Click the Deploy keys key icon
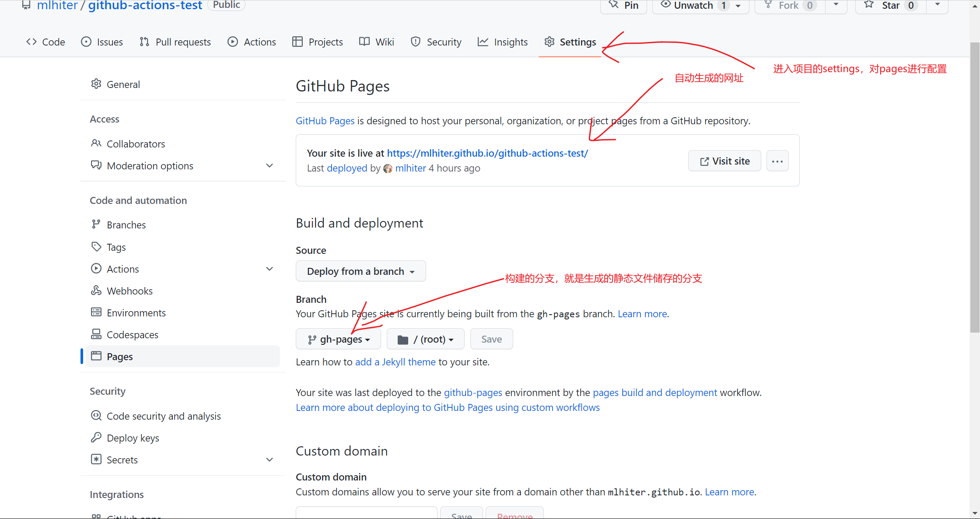The image size is (980, 519). click(x=96, y=438)
